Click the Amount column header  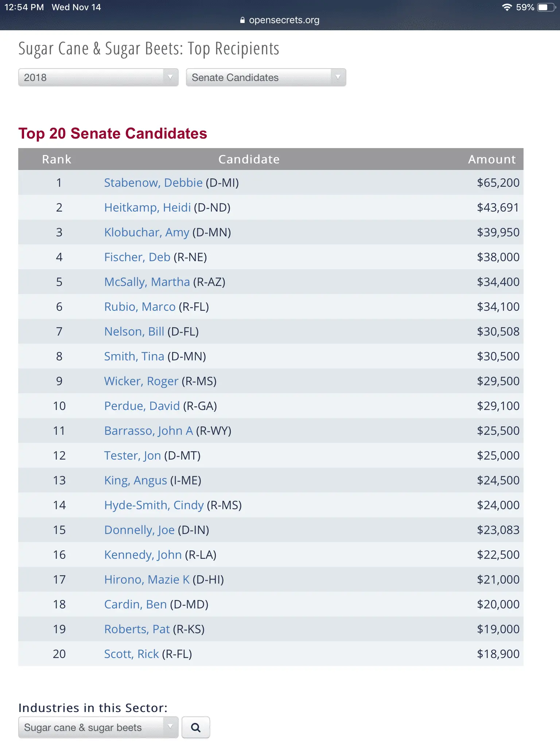(491, 159)
